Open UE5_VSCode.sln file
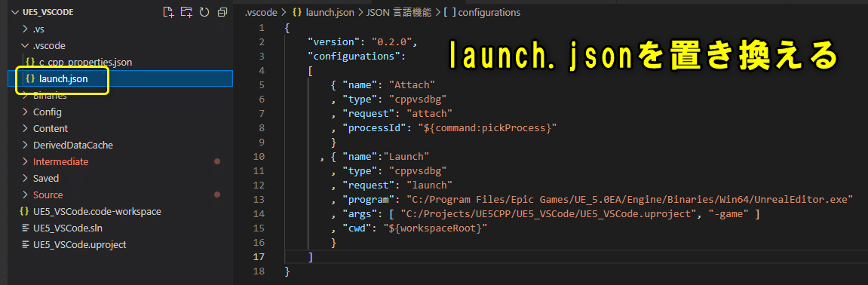 coord(68,228)
